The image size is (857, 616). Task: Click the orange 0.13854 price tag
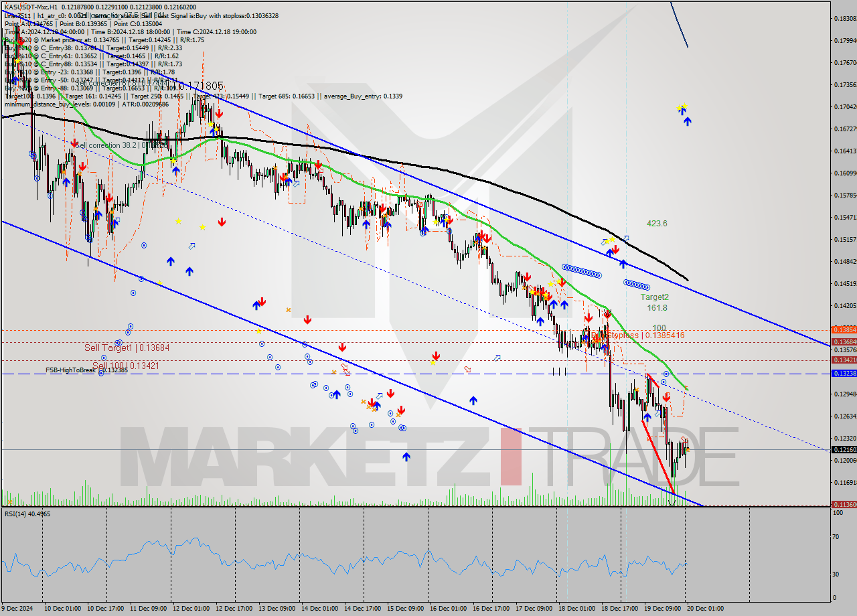click(x=844, y=330)
